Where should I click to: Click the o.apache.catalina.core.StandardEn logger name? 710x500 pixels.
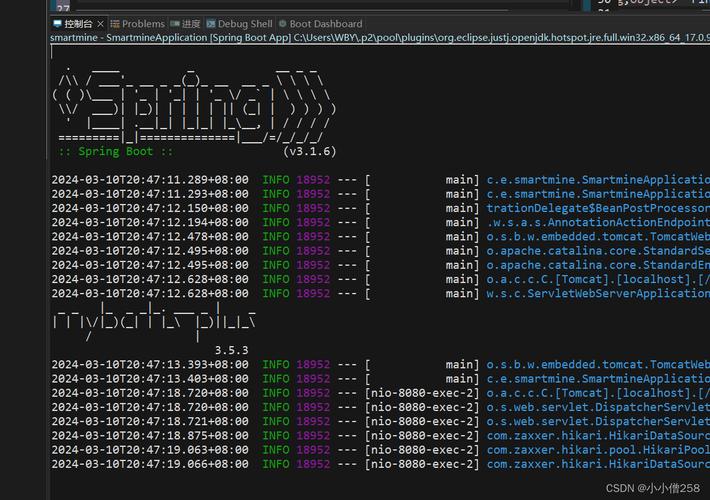[598, 265]
